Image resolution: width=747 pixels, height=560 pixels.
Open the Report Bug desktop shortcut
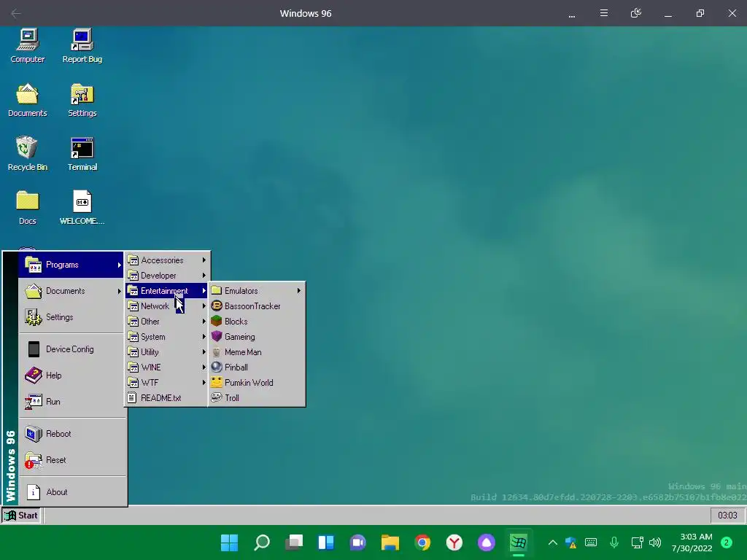[x=82, y=46]
